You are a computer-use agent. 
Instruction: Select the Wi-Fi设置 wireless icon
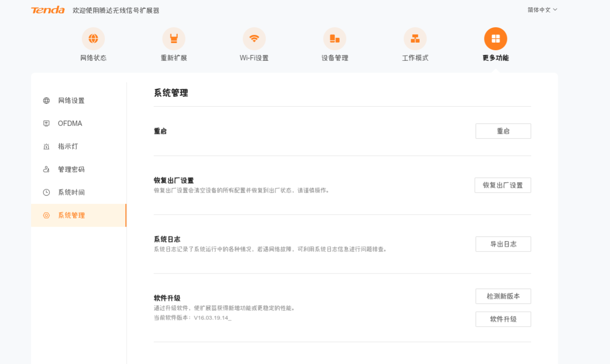(x=254, y=39)
